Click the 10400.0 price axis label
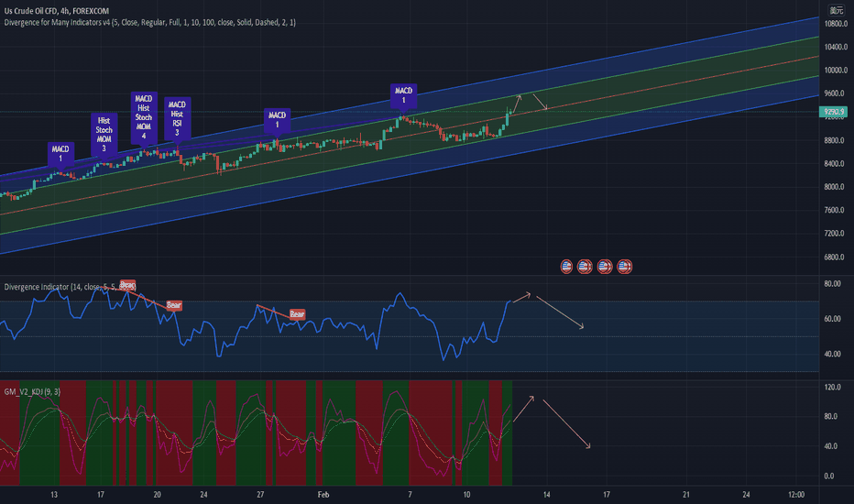 [x=836, y=47]
